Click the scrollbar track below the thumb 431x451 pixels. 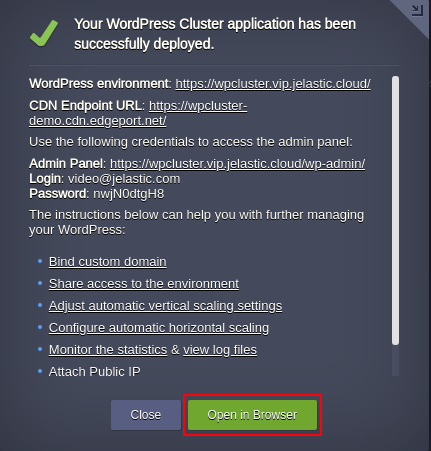coord(395,361)
